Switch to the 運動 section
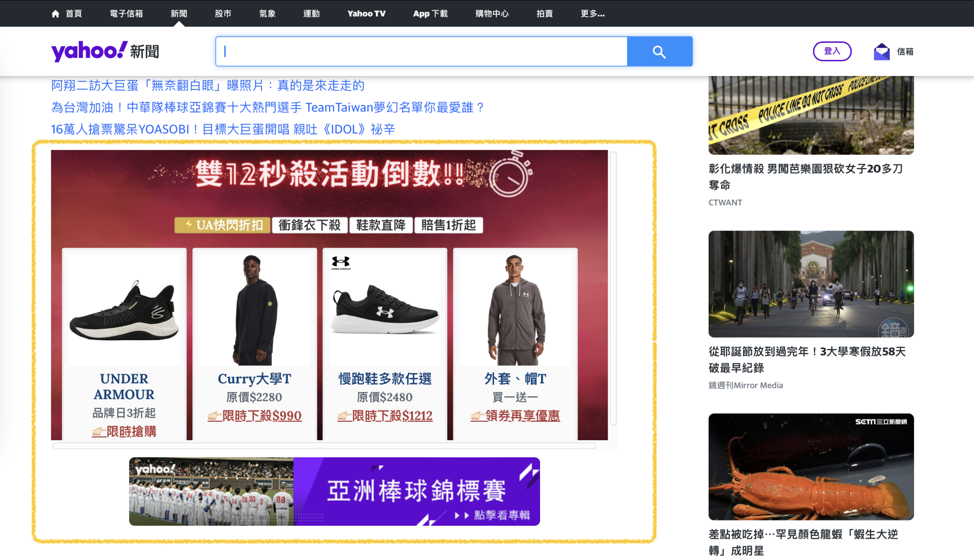The height and width of the screenshot is (560, 974). [312, 13]
